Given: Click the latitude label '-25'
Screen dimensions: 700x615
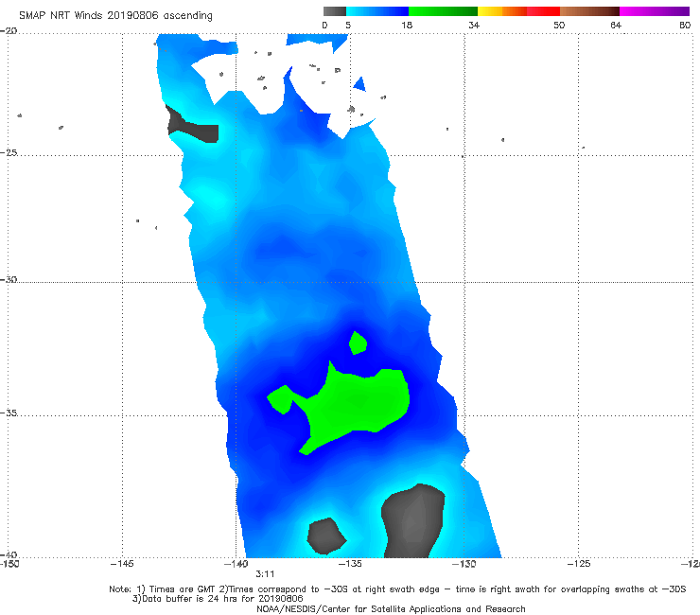Looking at the screenshot, I should pos(9,152).
